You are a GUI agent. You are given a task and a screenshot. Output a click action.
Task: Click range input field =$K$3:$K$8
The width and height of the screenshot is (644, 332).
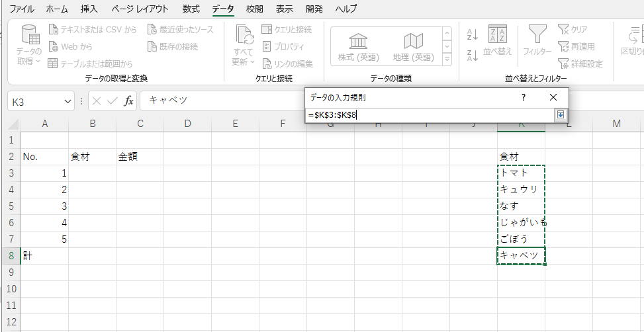coord(430,115)
